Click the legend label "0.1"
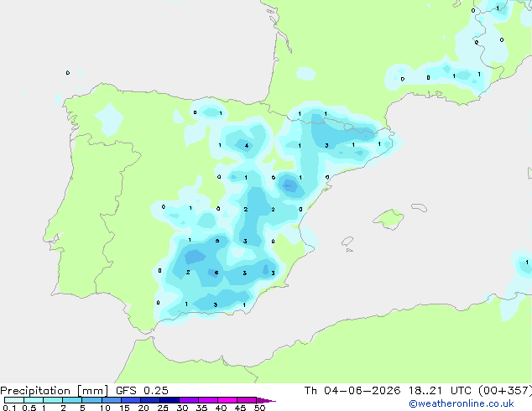This screenshot has width=532, height=411. click(9, 408)
